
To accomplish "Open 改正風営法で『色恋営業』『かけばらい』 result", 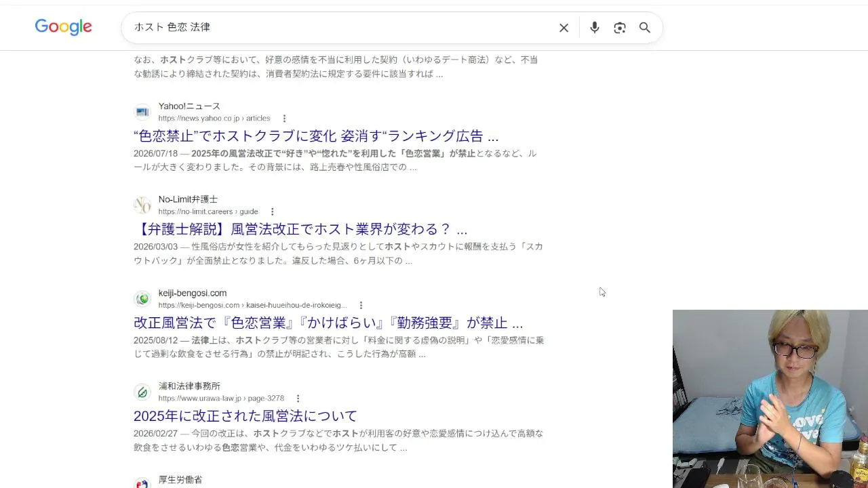I will [x=328, y=323].
